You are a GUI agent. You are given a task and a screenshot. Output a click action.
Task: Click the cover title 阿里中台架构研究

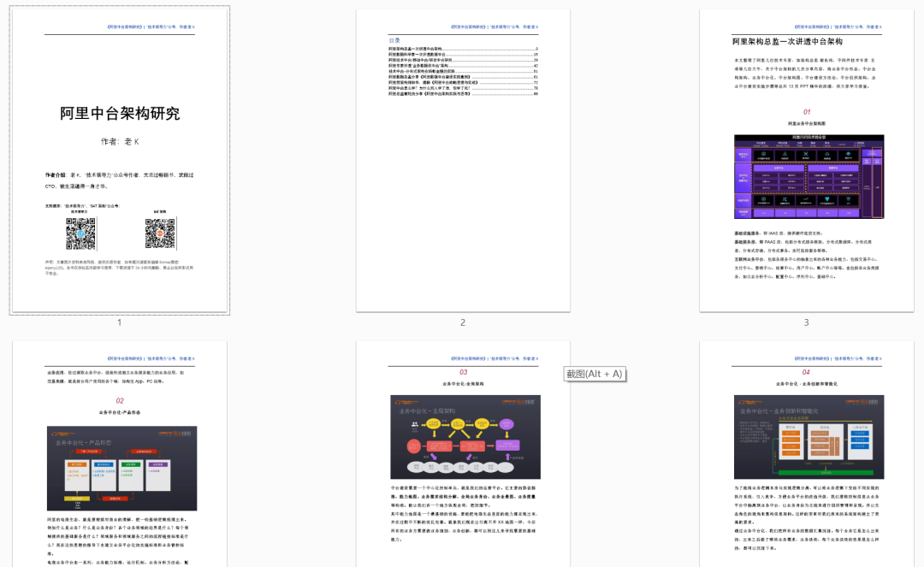pos(120,114)
